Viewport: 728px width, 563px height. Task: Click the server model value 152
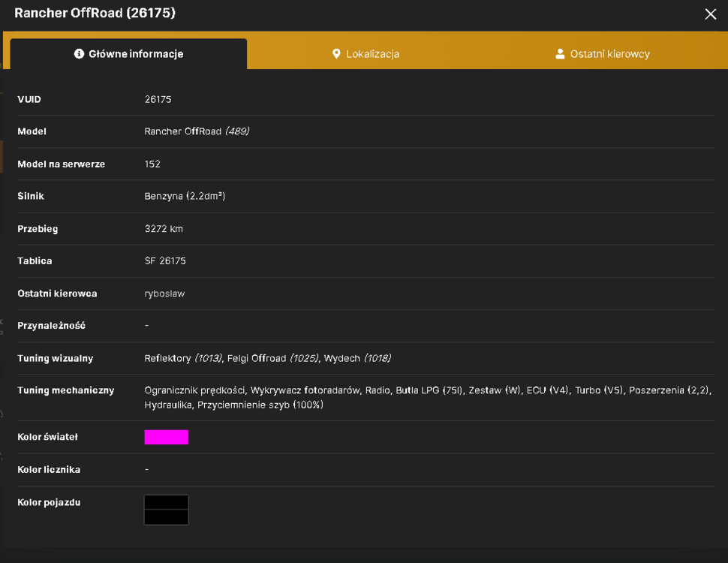(152, 164)
